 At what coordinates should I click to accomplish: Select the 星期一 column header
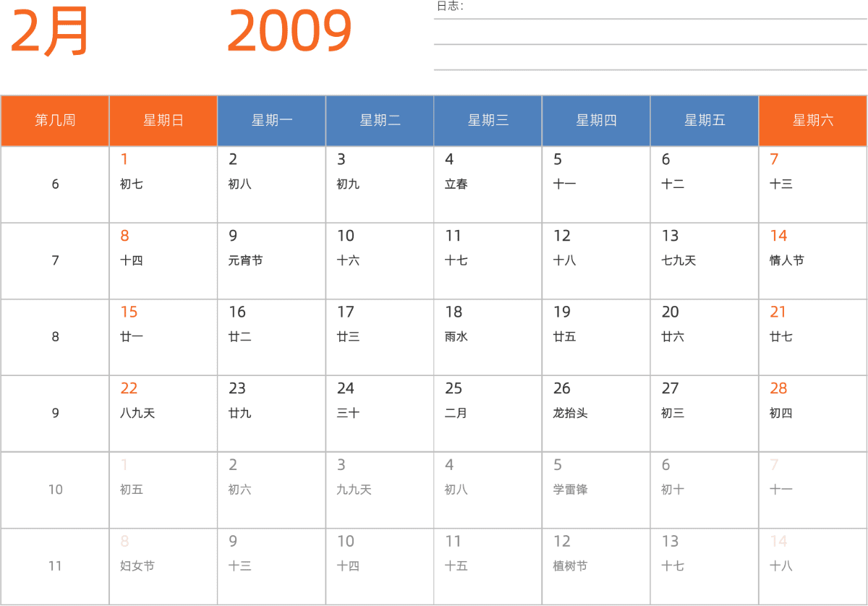(x=272, y=121)
